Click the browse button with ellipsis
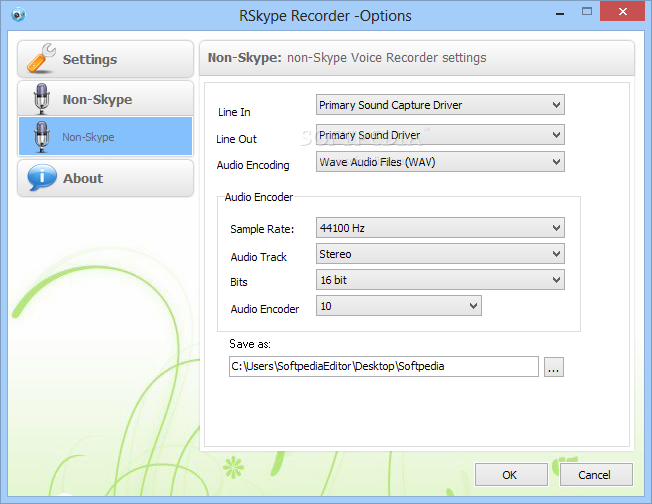Screen dimensions: 652x504 click(553, 367)
